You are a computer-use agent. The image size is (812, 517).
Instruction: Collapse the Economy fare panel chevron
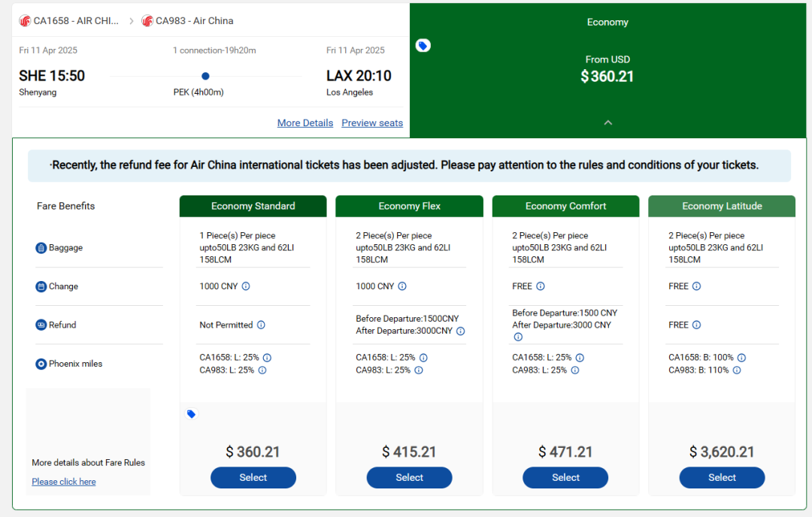[608, 122]
